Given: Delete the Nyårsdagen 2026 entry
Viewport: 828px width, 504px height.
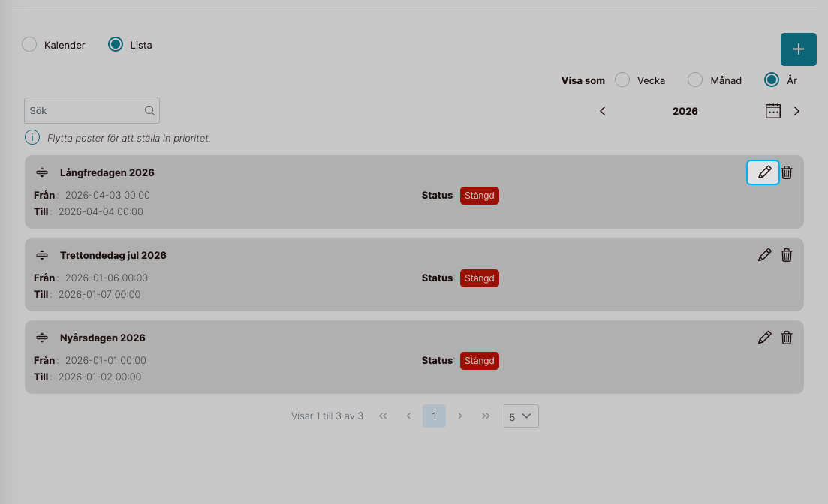Looking at the screenshot, I should [787, 337].
